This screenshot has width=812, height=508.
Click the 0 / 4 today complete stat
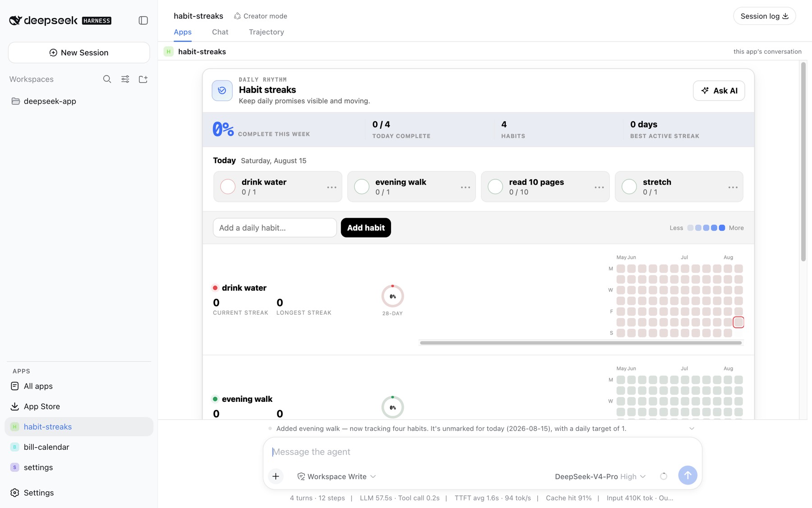click(401, 130)
